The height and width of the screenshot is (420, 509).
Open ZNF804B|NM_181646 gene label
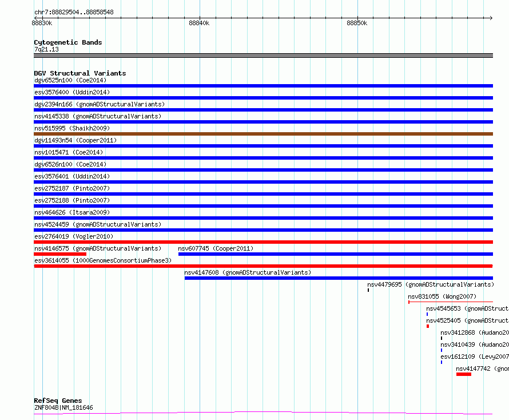63,407
